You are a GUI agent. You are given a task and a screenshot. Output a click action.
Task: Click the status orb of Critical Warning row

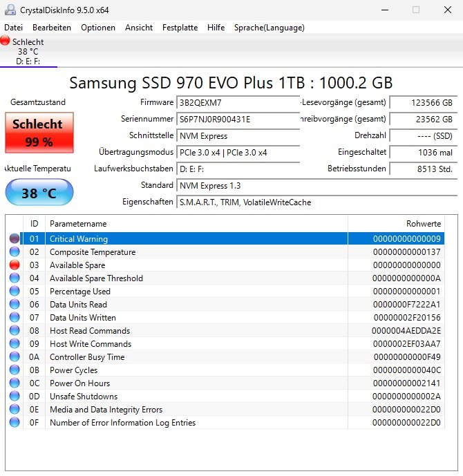tap(15, 238)
